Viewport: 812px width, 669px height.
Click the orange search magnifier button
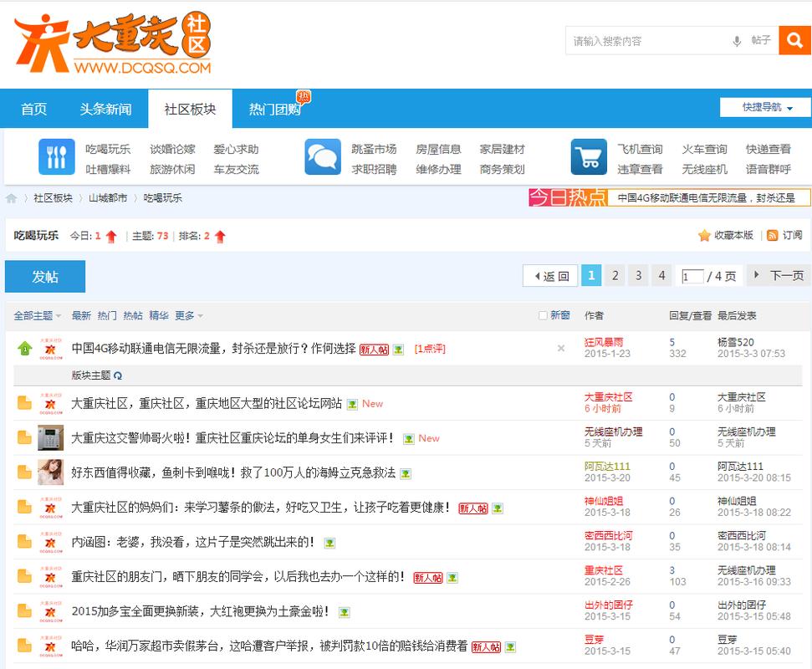tap(794, 40)
